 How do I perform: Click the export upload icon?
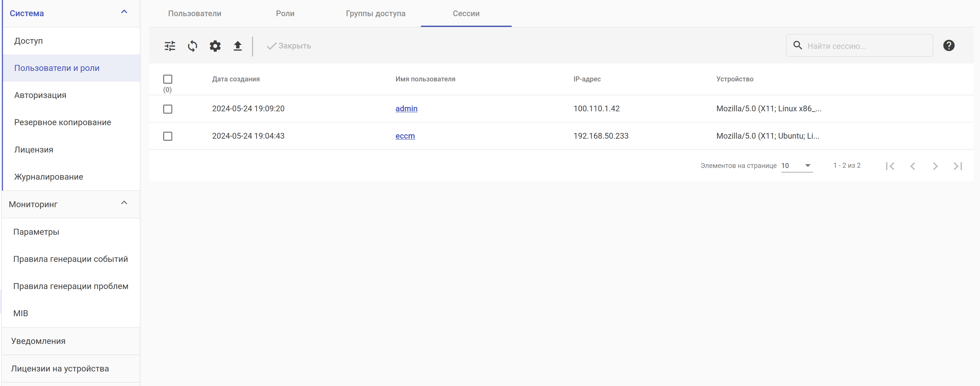(x=238, y=46)
